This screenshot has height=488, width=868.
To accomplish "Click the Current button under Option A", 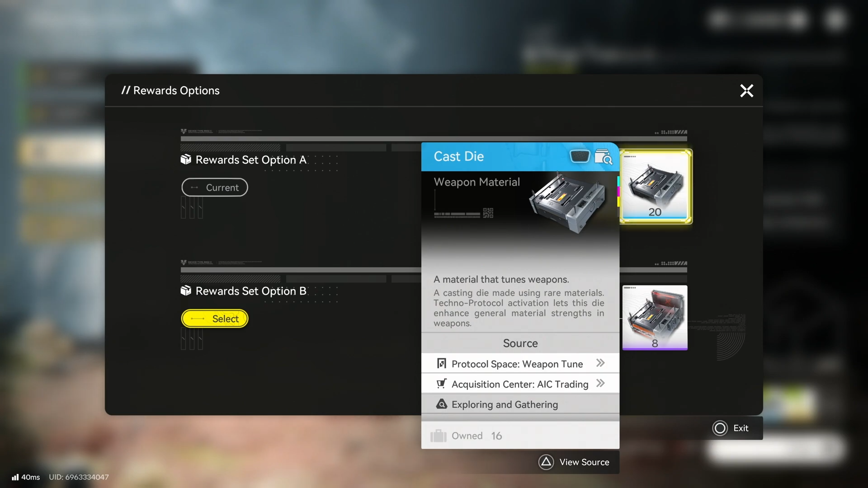I will click(215, 188).
